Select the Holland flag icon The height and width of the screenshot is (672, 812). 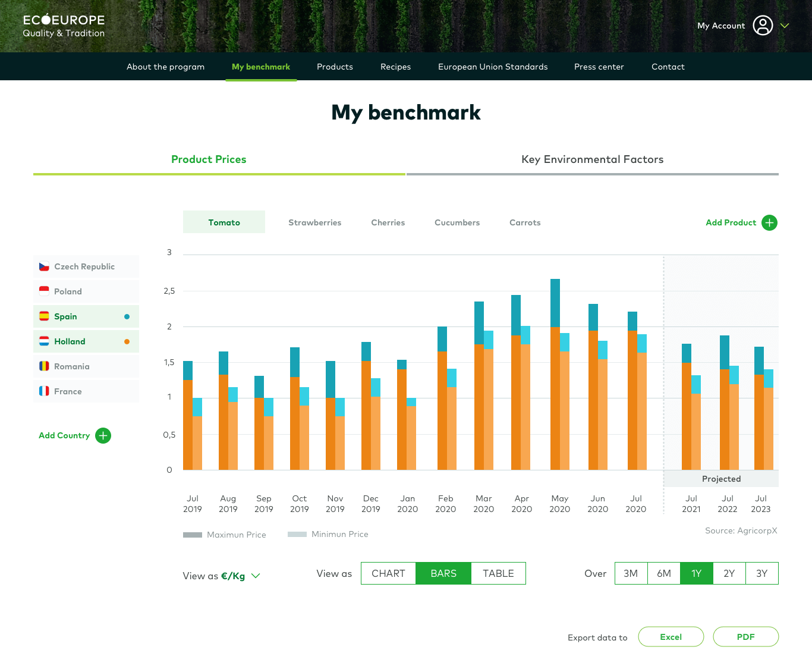point(44,341)
